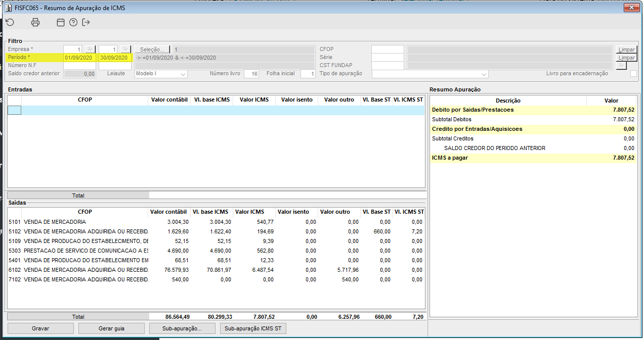Click the Gravar button

coord(40,328)
